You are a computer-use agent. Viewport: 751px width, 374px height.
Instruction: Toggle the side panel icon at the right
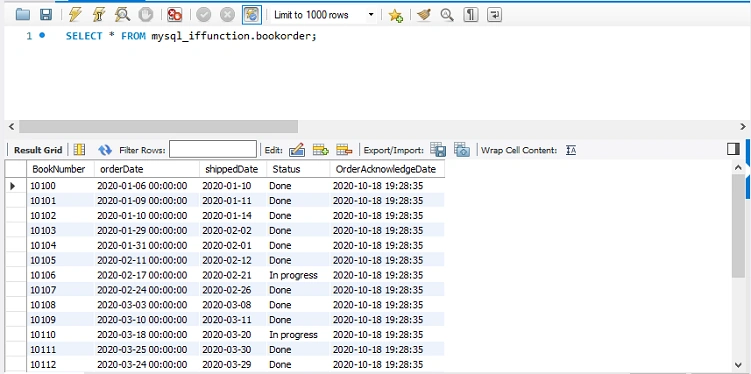pos(733,149)
